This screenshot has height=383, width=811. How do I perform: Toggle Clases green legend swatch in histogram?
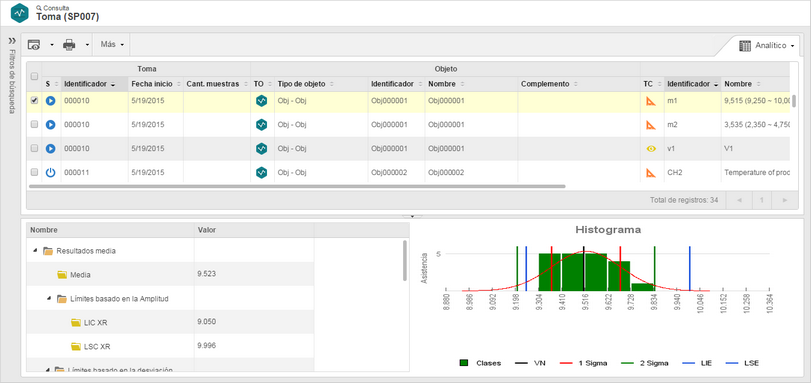(463, 363)
